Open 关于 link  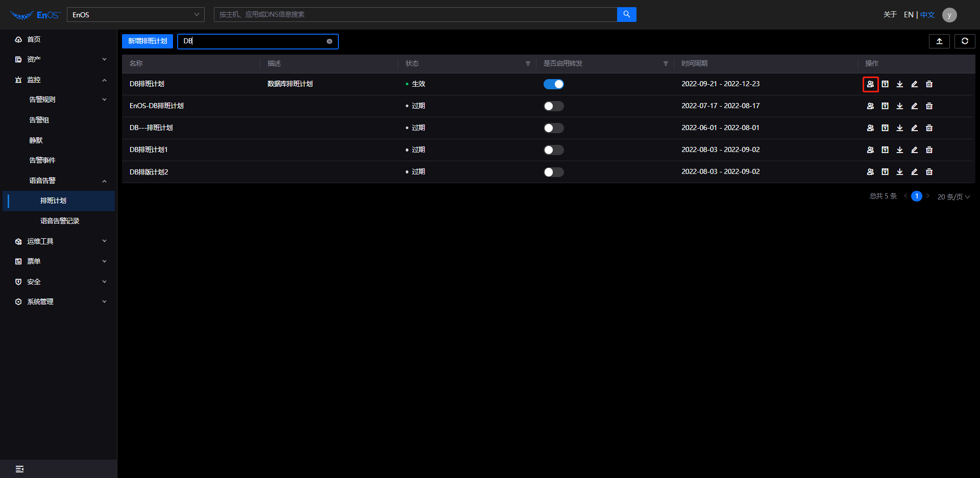point(890,15)
